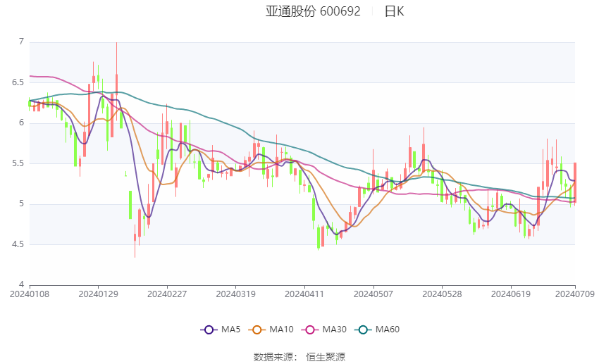Toggle the MA10 legend series

tap(271, 330)
